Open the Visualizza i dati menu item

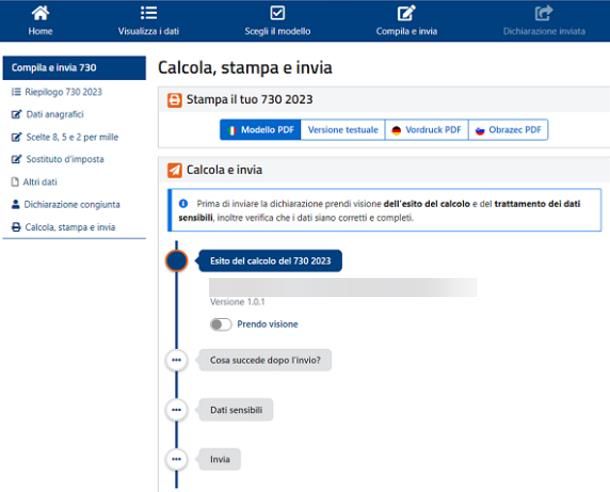click(x=149, y=21)
